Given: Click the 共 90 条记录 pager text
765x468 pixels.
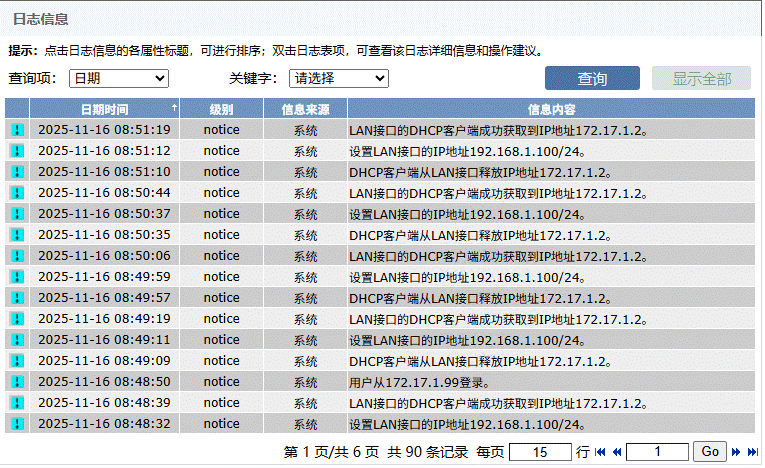Looking at the screenshot, I should 427,452.
